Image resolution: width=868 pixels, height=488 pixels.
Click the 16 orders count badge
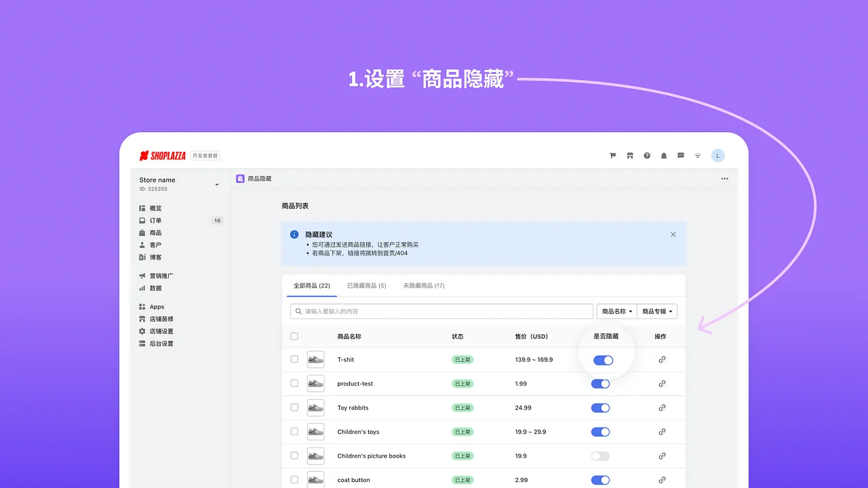217,220
